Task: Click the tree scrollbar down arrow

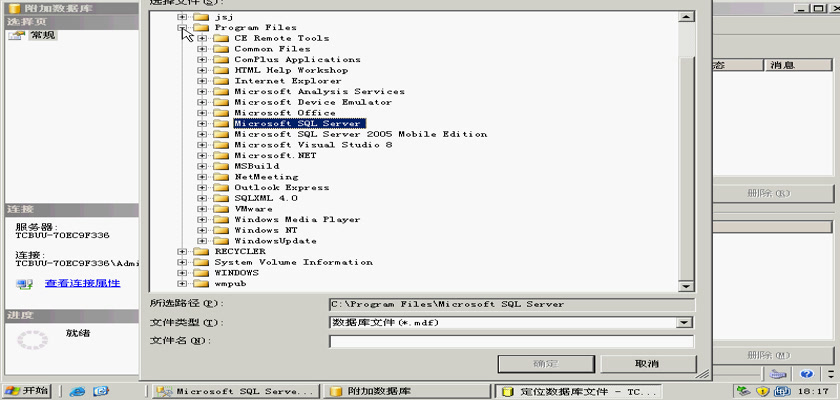Action: click(686, 286)
